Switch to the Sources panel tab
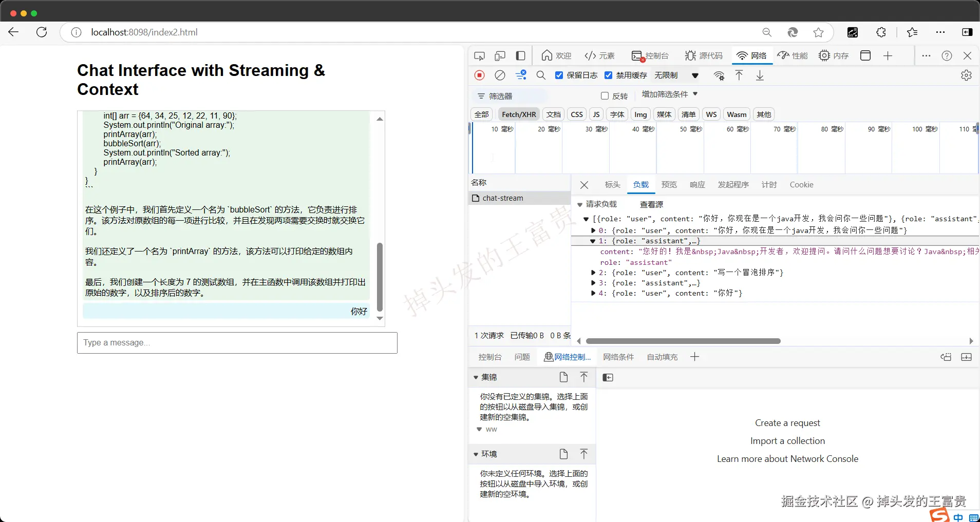 coord(704,55)
